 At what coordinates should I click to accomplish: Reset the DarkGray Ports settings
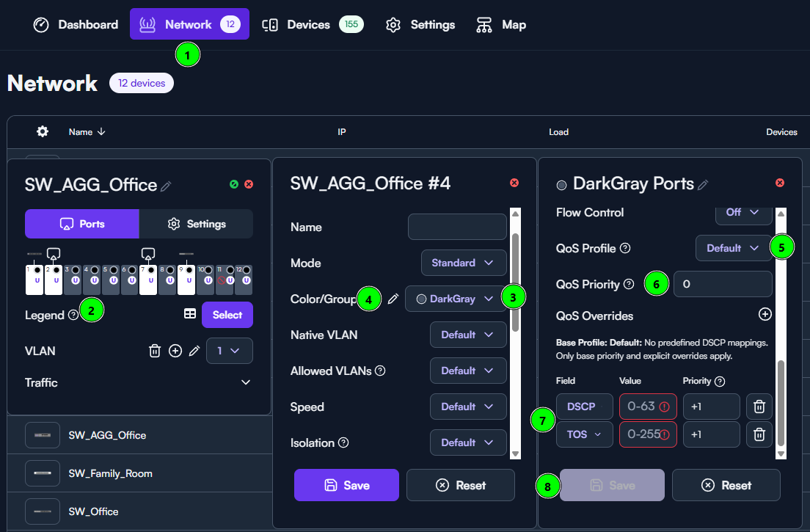click(726, 485)
